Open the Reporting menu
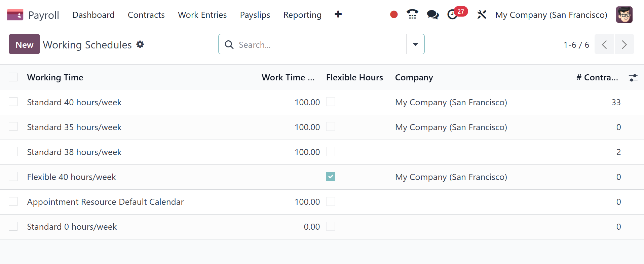 click(302, 15)
